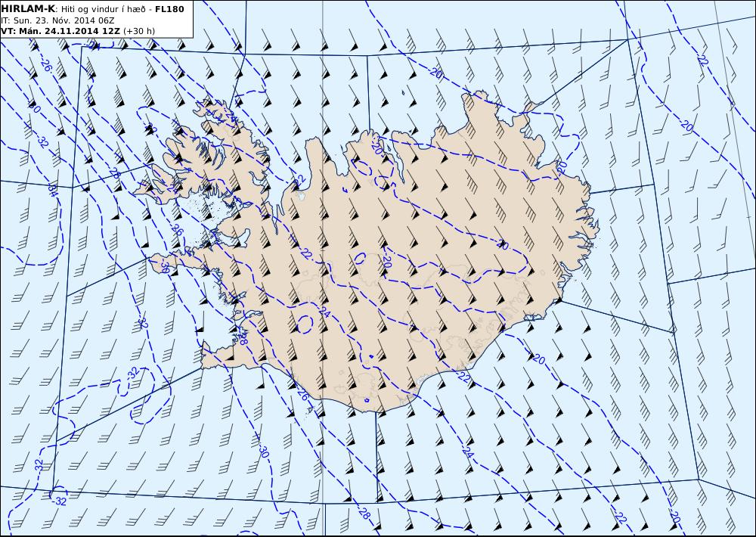756x537 pixels.
Task: Click the 26 contour label near the top-left corner
Action: (46, 66)
